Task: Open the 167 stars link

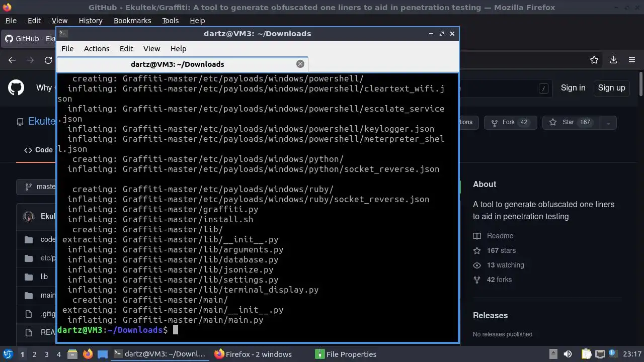Action: point(494,250)
